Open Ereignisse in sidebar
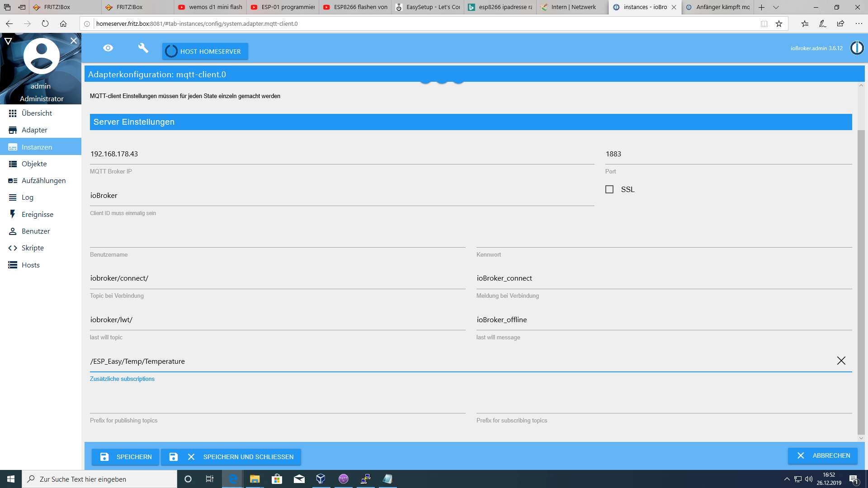The image size is (868, 488). (38, 214)
